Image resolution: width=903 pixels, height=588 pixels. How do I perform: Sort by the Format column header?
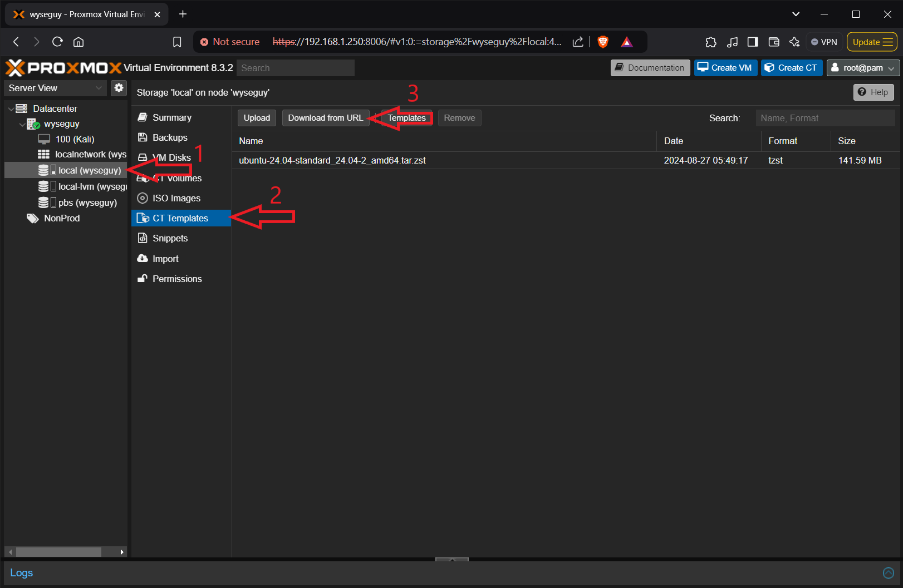click(x=796, y=141)
